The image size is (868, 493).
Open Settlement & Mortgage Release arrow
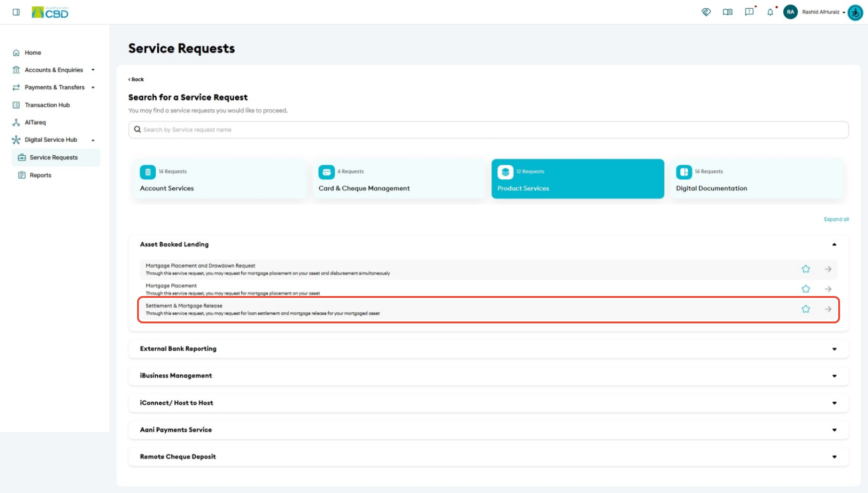coord(828,309)
